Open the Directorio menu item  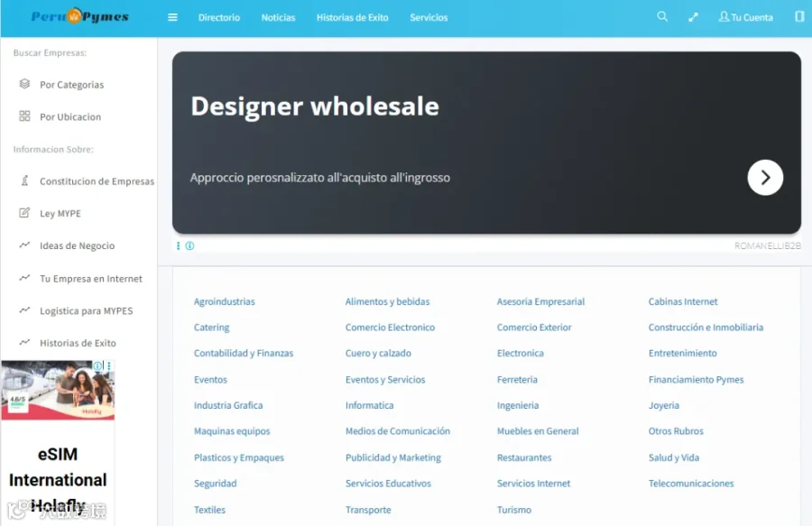[x=219, y=18]
